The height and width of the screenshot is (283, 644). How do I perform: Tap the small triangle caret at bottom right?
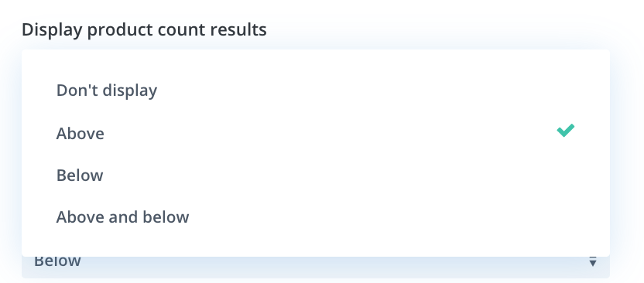593,261
